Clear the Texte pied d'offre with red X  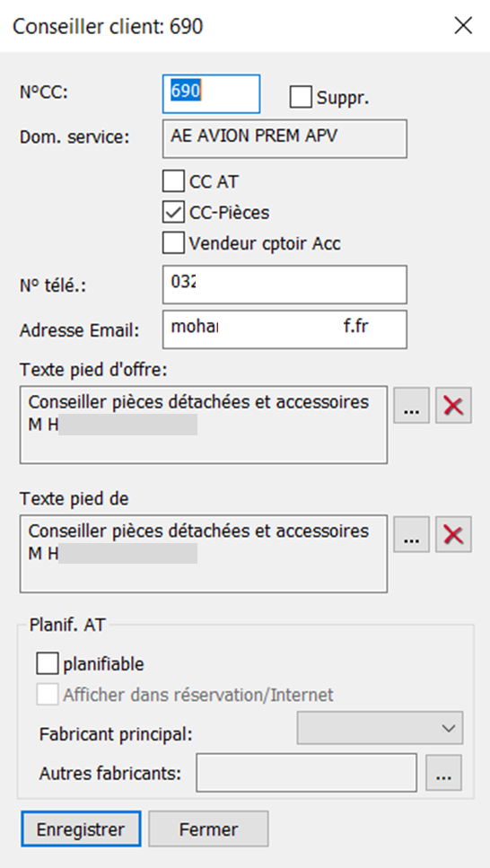(x=453, y=406)
